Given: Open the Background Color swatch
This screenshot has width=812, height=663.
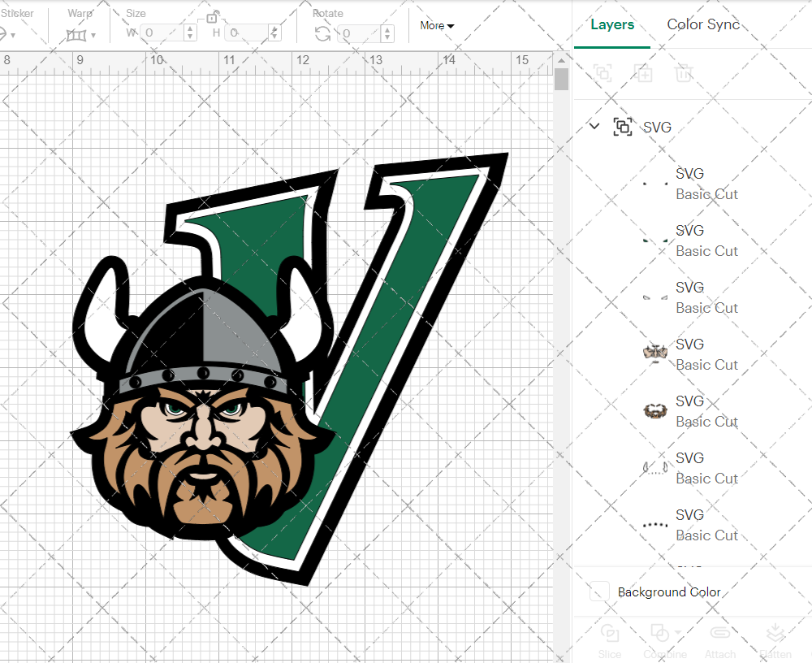Looking at the screenshot, I should click(598, 592).
